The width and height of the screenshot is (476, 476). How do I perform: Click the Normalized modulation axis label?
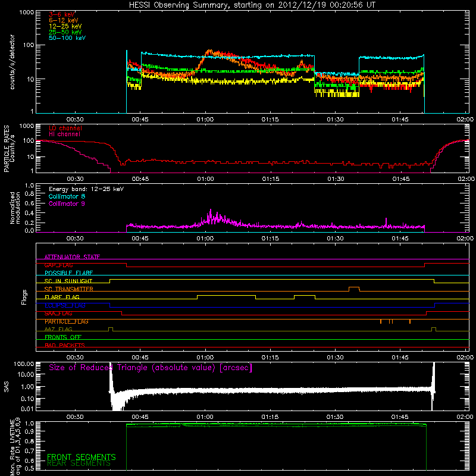15,208
